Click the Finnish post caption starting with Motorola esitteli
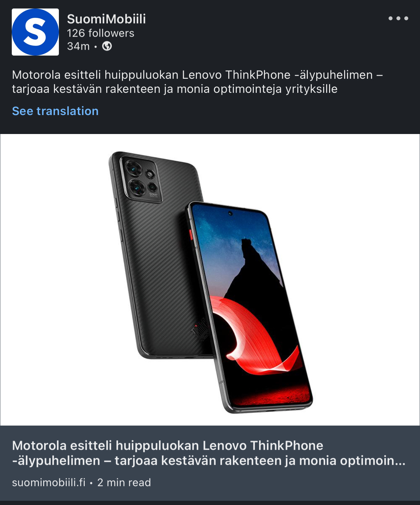The width and height of the screenshot is (420, 505). pos(197,82)
